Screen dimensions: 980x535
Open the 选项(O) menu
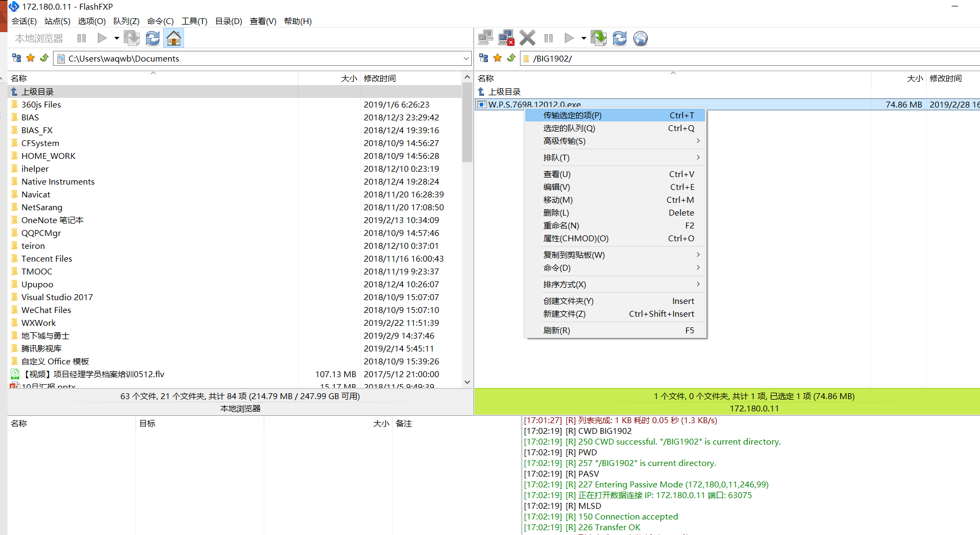pos(91,21)
